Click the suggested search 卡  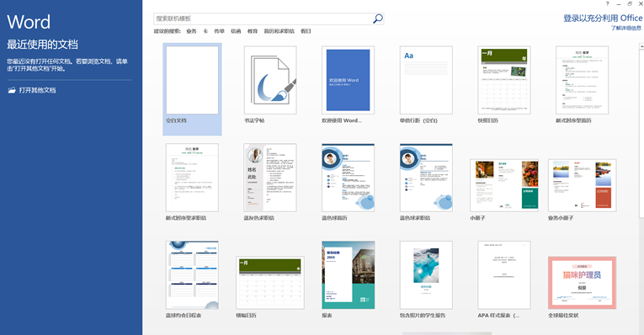(x=205, y=31)
